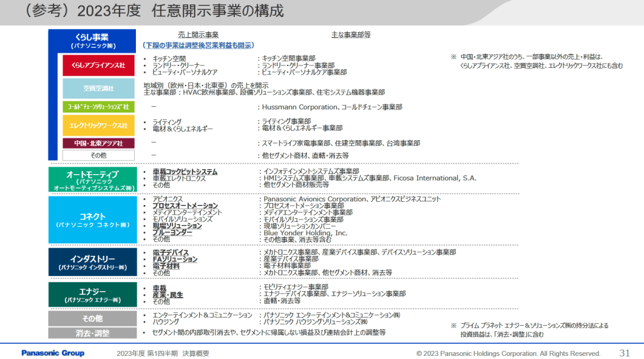
Task: Click the underlined 産業・民生 item
Action: click(168, 294)
